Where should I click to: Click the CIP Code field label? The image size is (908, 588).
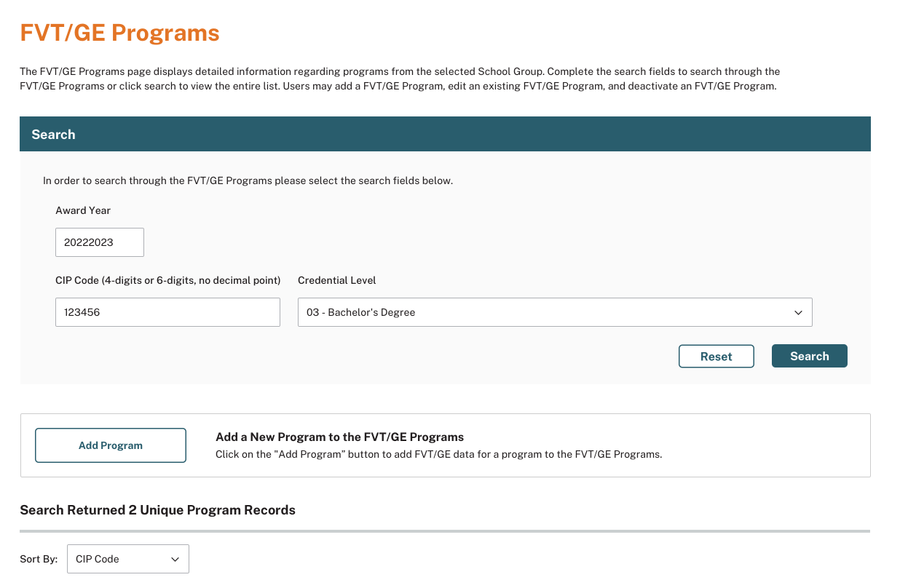(168, 280)
